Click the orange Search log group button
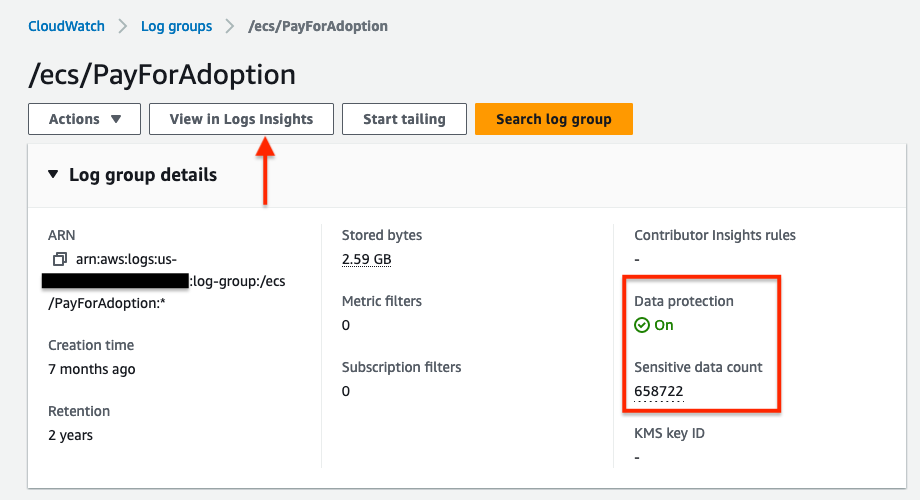 tap(554, 119)
